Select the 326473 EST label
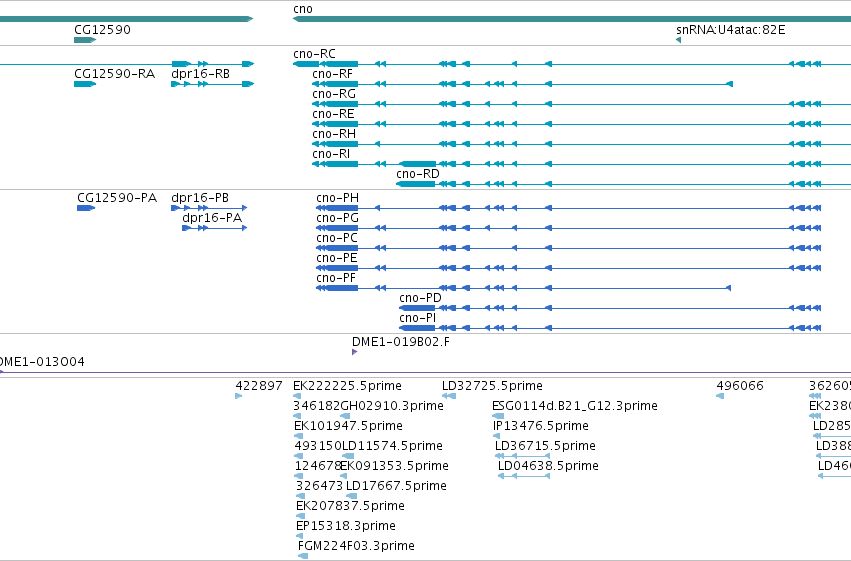 [320, 487]
